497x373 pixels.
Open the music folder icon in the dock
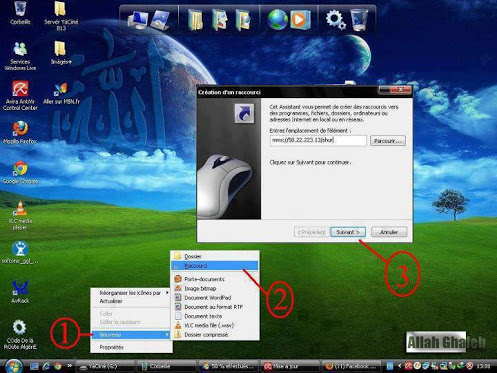coord(243,20)
